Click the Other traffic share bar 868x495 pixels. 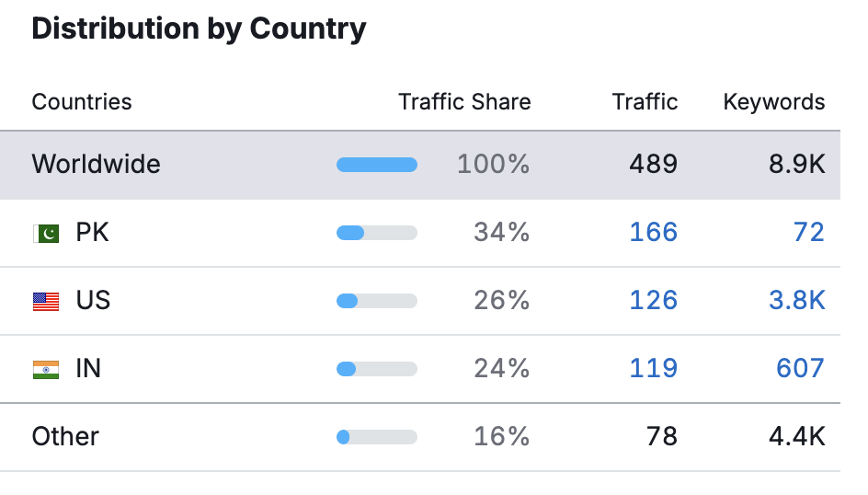point(377,437)
